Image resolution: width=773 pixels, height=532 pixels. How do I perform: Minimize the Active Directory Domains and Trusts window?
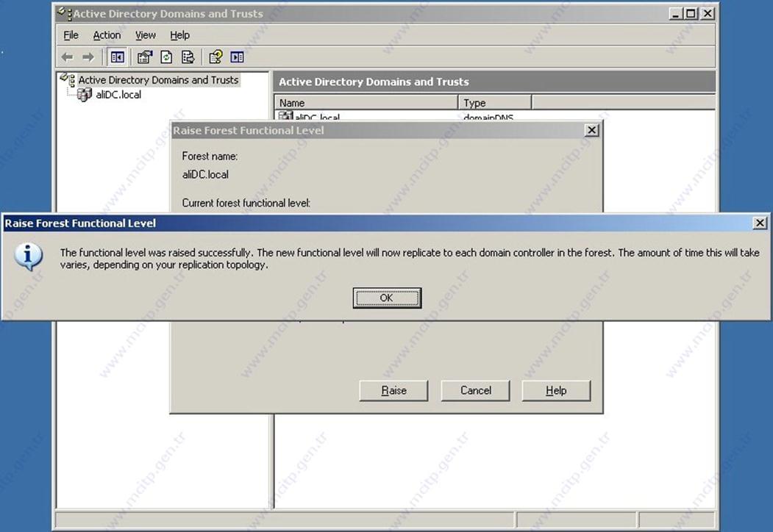[x=675, y=13]
